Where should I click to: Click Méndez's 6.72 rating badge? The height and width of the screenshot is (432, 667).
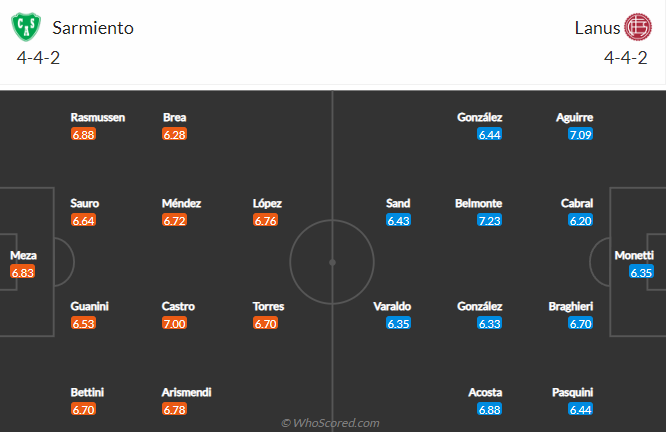(x=174, y=220)
